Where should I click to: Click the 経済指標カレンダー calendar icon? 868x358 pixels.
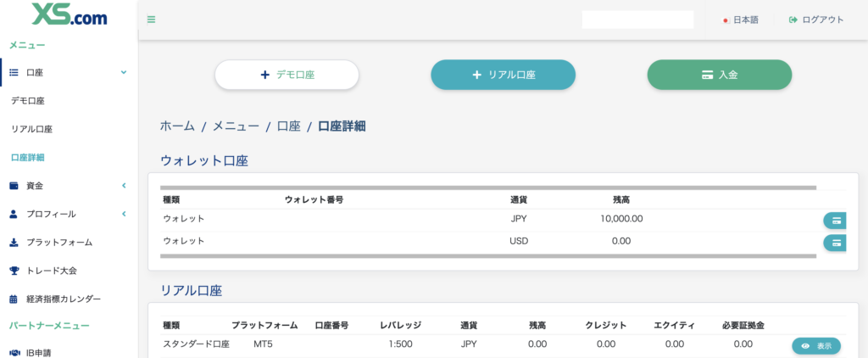[14, 299]
